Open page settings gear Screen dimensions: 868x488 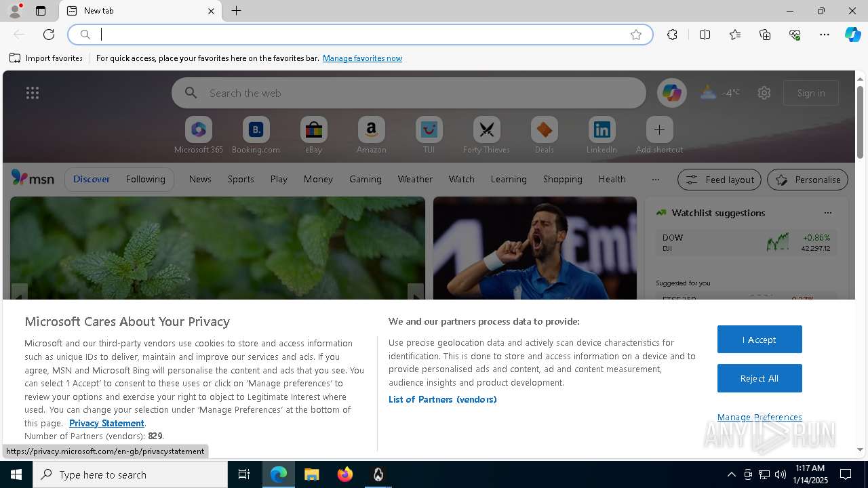click(x=764, y=93)
